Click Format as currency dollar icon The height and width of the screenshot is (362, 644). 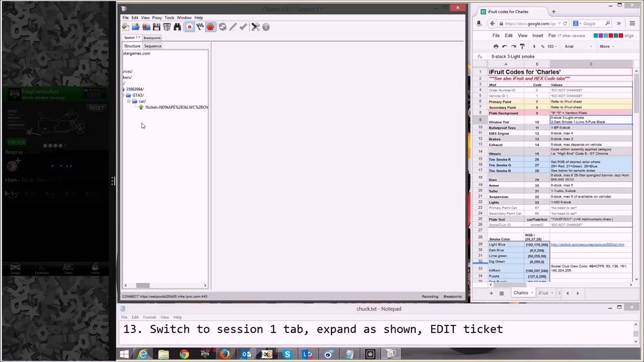point(534,46)
